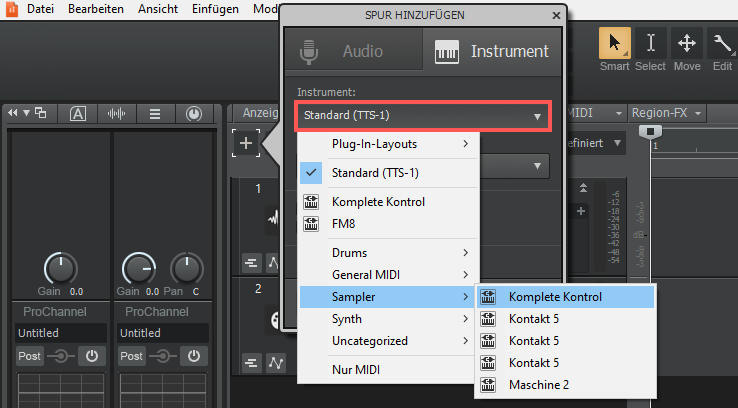Click the Komplete Kontrol plug-in icon in submenu

(x=488, y=297)
